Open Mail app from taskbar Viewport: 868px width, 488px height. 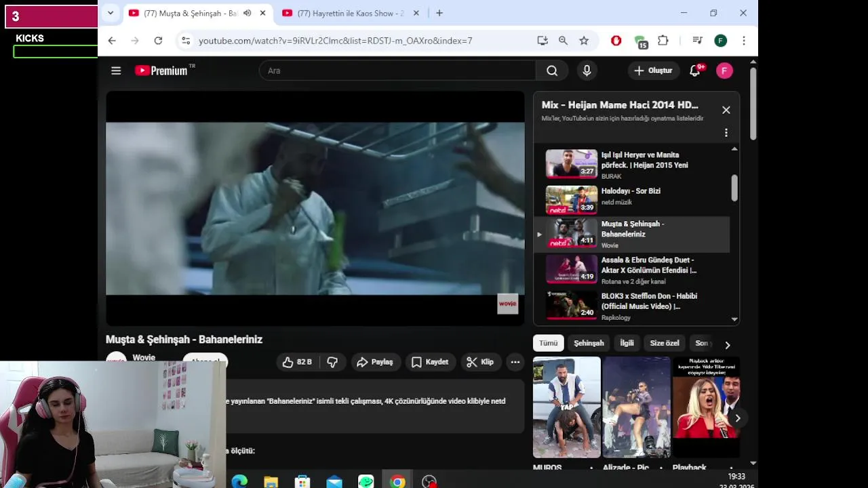(334, 482)
